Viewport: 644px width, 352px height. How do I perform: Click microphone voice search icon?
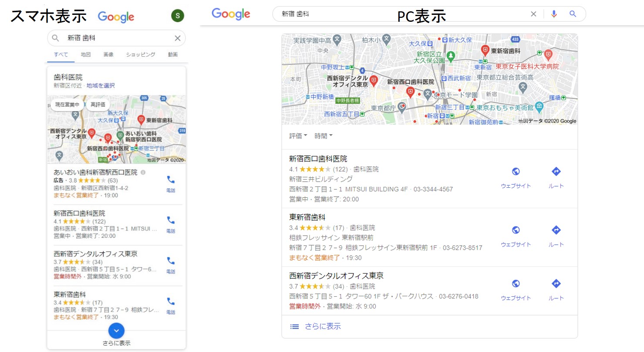[x=553, y=14]
